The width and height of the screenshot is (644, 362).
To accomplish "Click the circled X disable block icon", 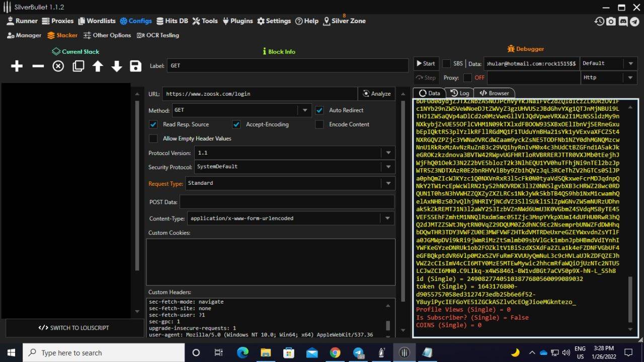I will point(58,66).
